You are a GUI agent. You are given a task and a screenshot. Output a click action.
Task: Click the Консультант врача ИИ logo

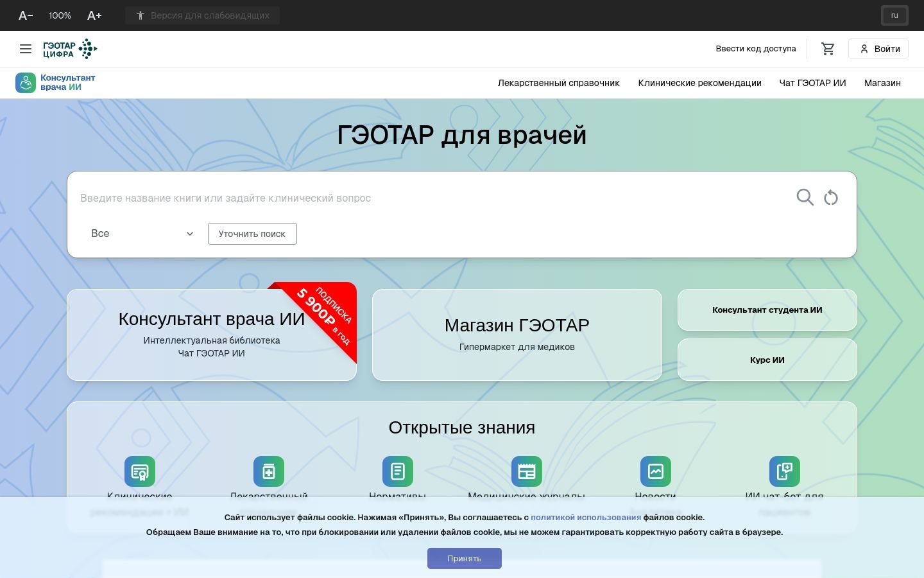click(x=56, y=83)
